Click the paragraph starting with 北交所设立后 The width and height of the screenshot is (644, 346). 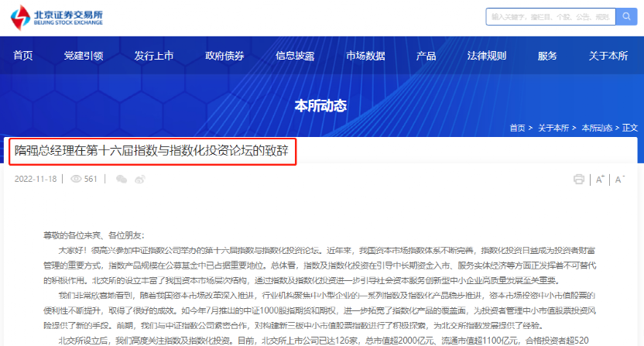tap(324, 341)
